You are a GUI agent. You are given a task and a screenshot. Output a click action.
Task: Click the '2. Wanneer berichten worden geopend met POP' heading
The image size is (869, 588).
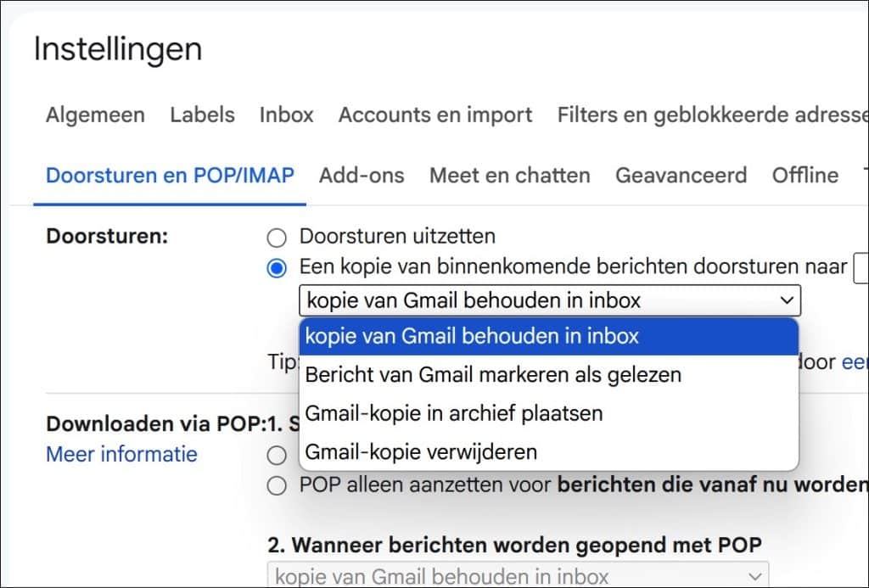(514, 546)
